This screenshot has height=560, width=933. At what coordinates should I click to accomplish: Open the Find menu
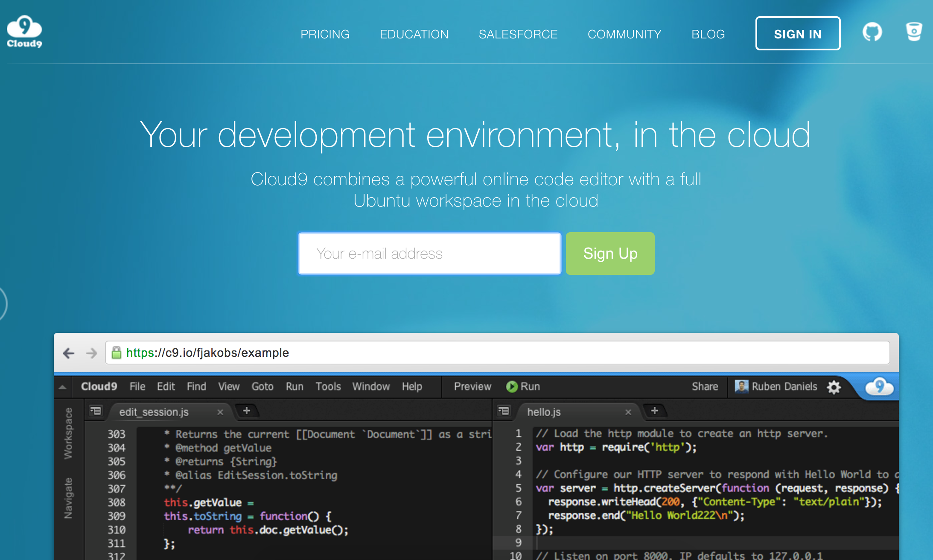196,386
